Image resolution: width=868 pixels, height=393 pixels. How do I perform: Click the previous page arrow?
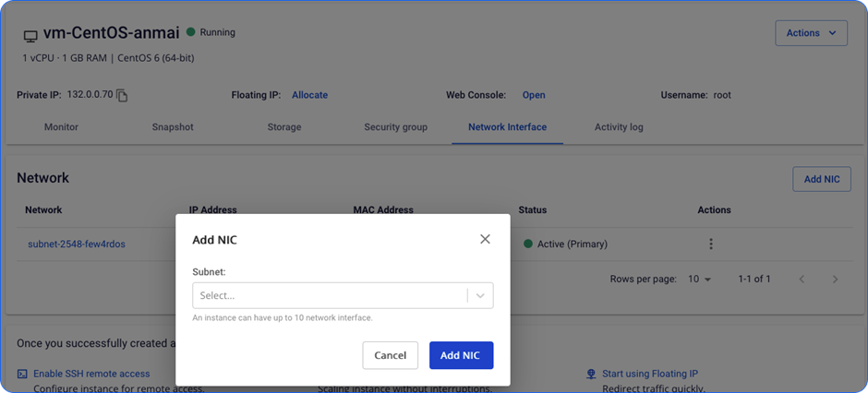pyautogui.click(x=802, y=279)
